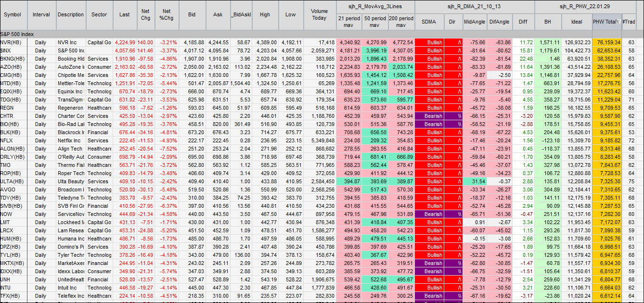Click the Net Chg value -97.58
Image resolution: width=644 pixels, height=303 pixels.
(145, 59)
